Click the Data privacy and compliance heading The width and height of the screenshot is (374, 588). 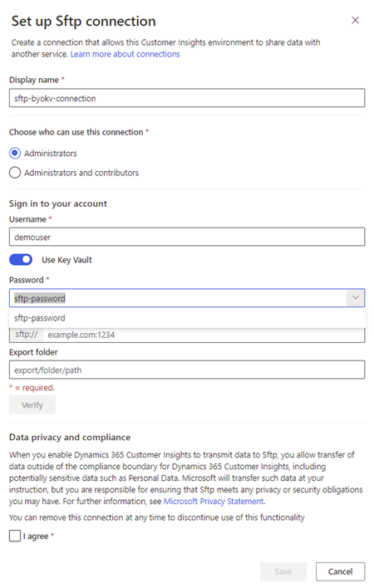[x=70, y=437]
